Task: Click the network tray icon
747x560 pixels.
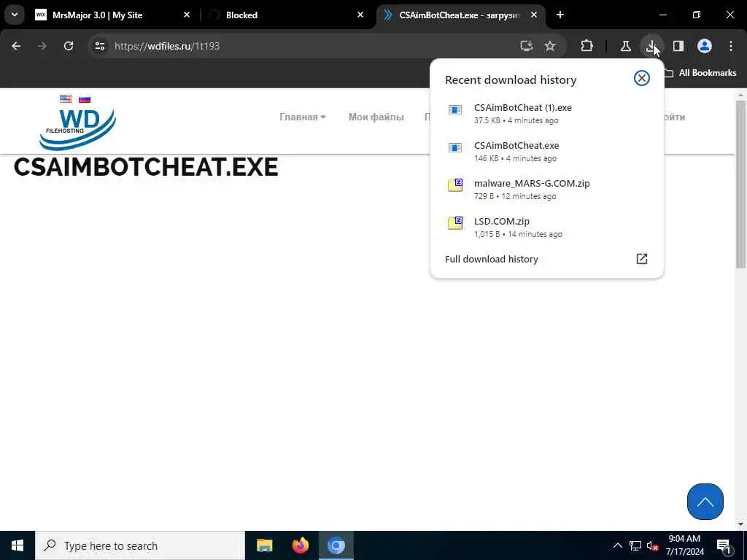Action: point(635,545)
